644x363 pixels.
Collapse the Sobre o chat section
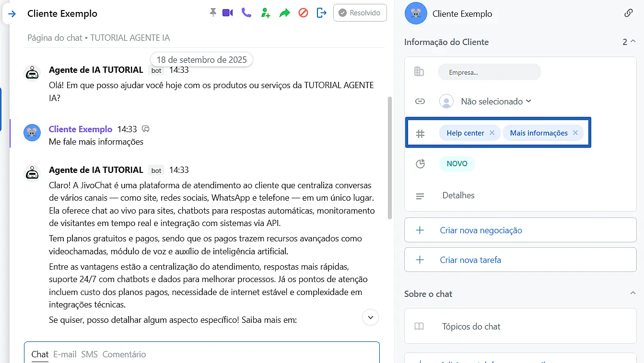pos(632,293)
